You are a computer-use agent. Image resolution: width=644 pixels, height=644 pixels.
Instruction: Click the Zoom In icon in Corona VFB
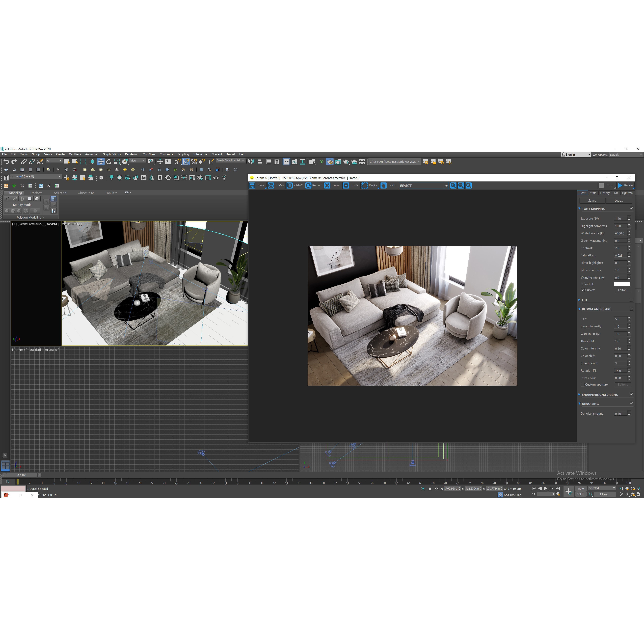click(x=453, y=186)
